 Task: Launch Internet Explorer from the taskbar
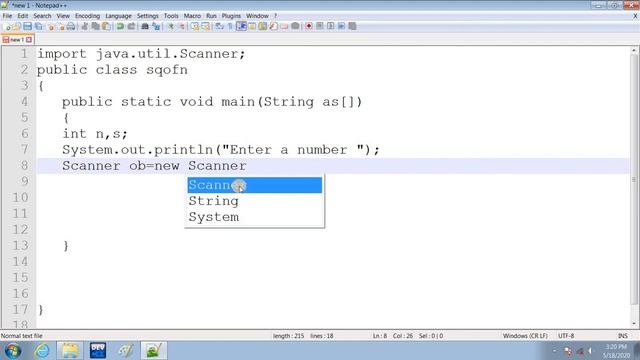(x=42, y=351)
